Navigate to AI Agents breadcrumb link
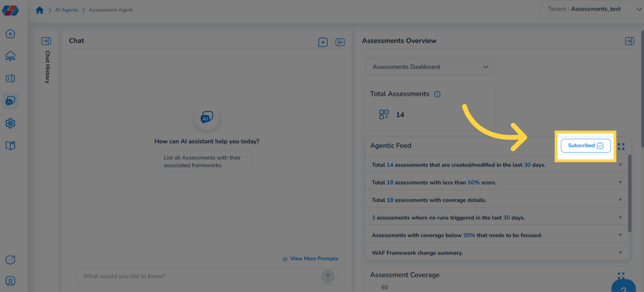 (66, 10)
